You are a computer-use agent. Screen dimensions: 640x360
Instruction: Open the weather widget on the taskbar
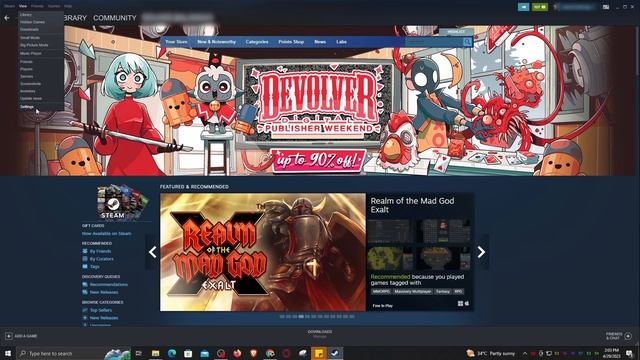coord(492,353)
